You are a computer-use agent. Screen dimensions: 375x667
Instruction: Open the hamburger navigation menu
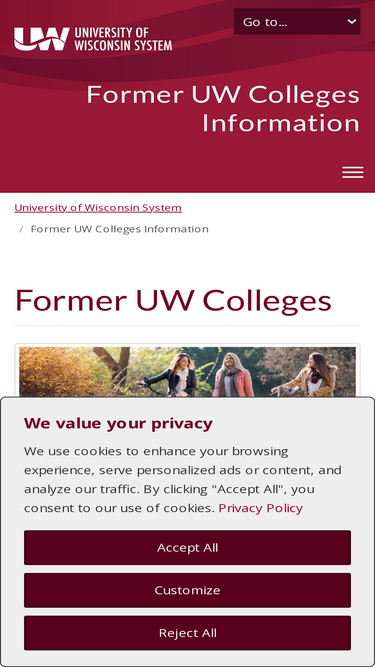[x=352, y=172]
